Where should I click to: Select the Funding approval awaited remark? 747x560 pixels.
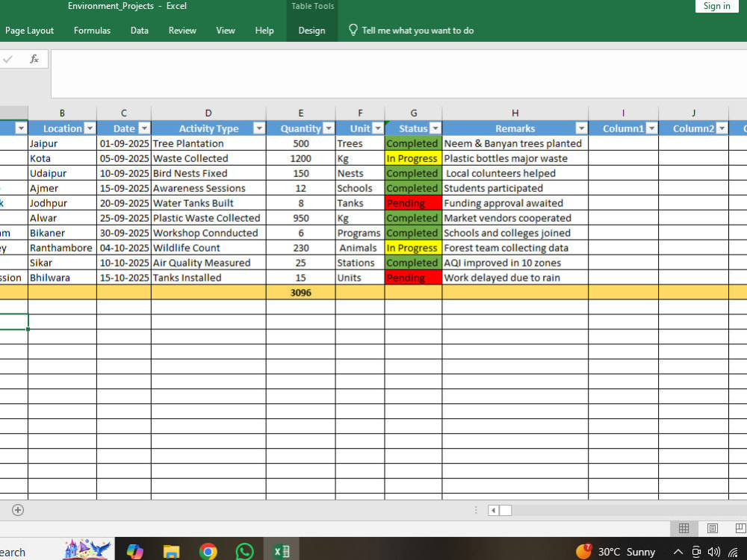(515, 203)
